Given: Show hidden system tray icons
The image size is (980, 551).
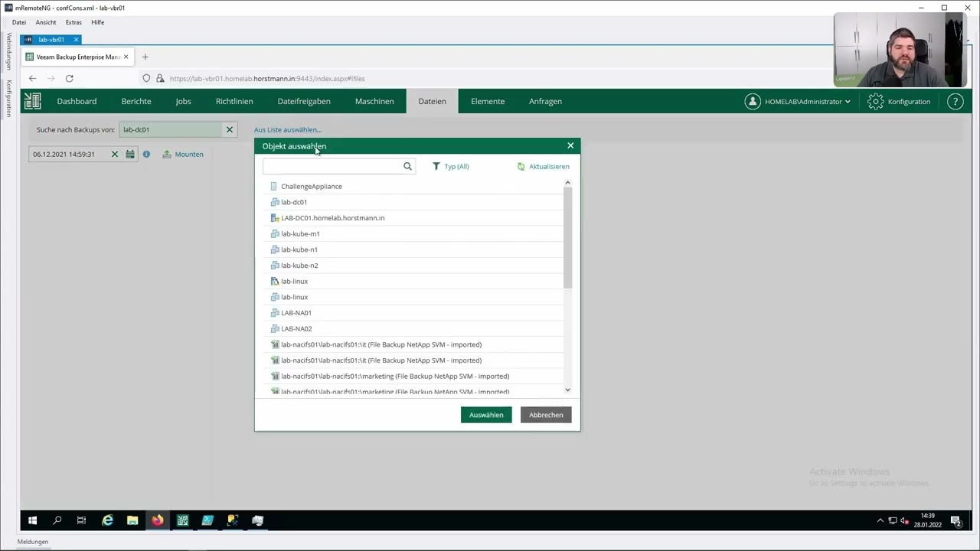Looking at the screenshot, I should (x=880, y=520).
